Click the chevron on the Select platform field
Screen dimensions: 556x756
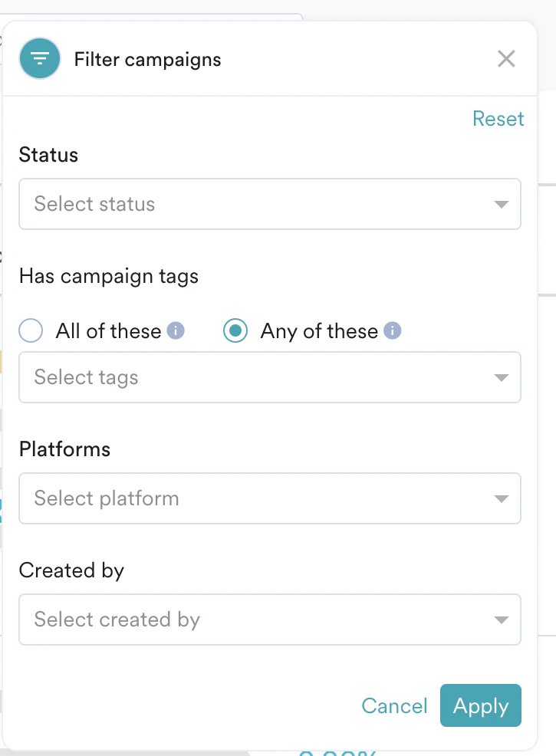(502, 498)
